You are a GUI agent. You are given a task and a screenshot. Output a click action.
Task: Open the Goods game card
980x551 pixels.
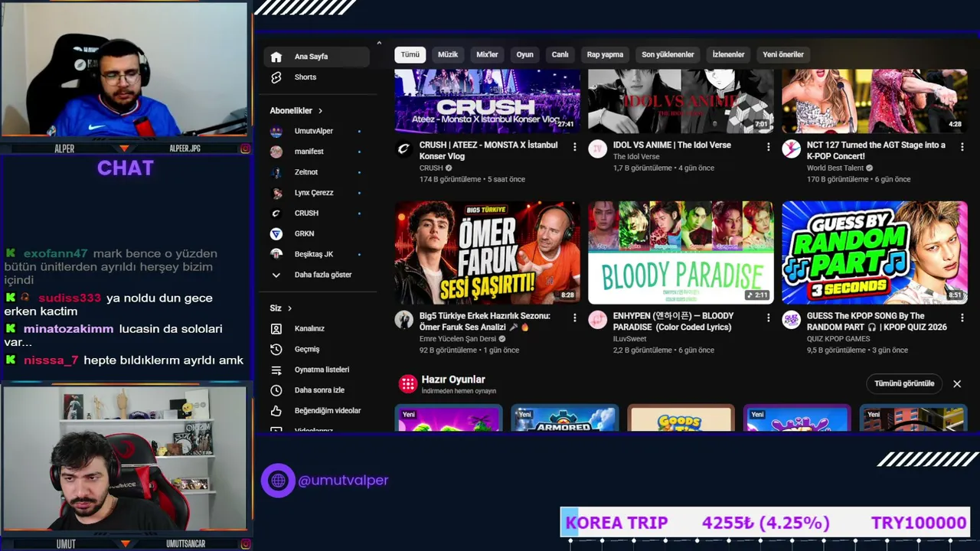point(681,418)
